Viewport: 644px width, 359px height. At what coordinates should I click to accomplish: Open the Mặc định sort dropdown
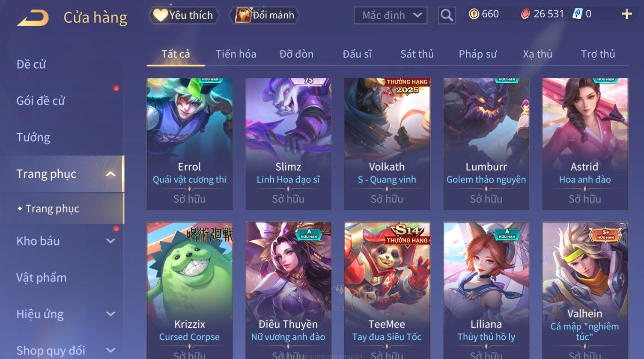[391, 15]
